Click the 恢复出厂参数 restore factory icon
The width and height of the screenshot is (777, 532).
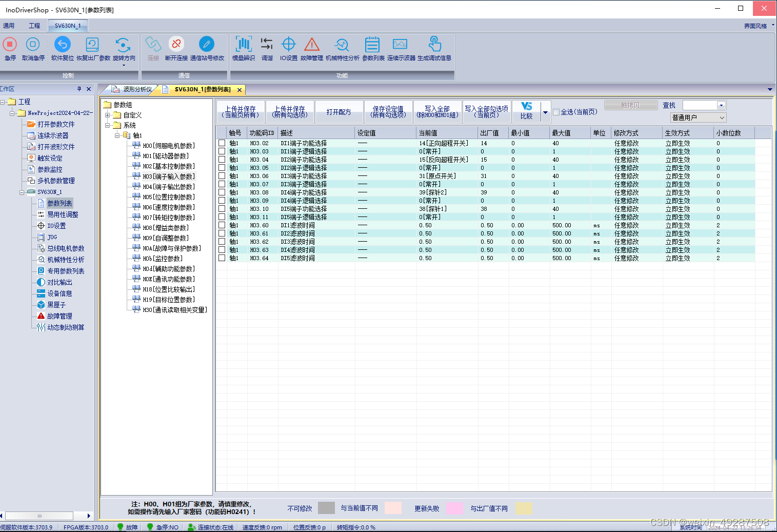point(93,45)
